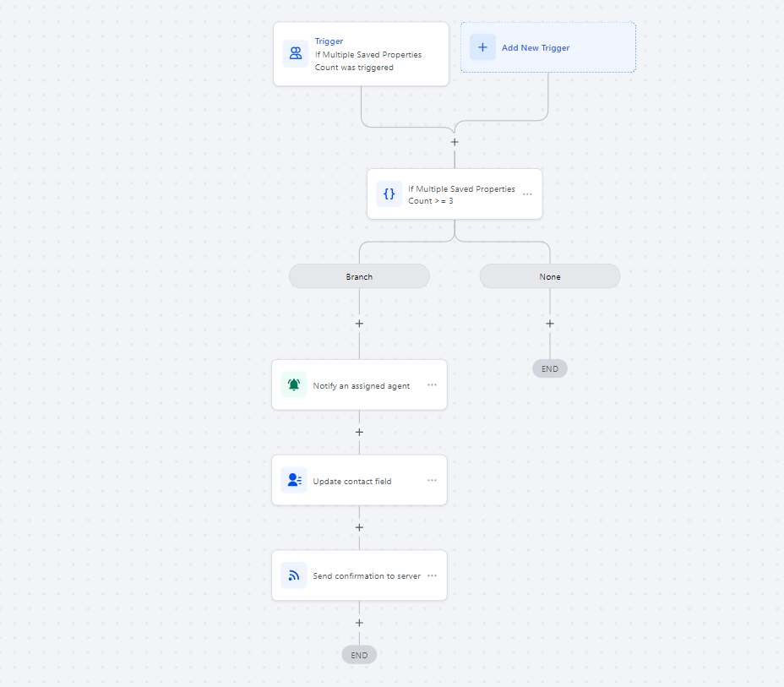
Task: Click the curly braces condition icon
Action: (x=389, y=194)
